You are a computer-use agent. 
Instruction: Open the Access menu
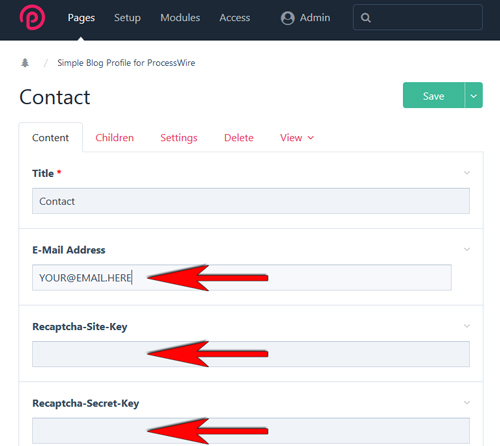[235, 18]
